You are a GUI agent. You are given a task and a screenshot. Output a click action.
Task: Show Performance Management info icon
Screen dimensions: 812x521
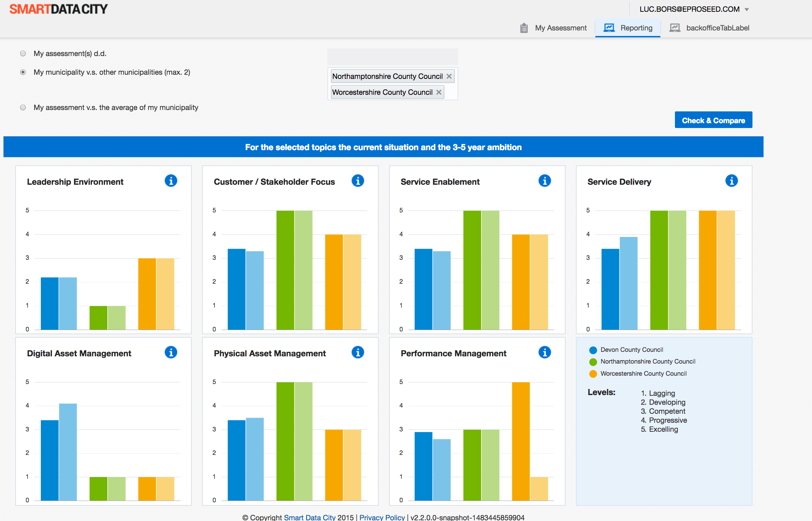(544, 352)
